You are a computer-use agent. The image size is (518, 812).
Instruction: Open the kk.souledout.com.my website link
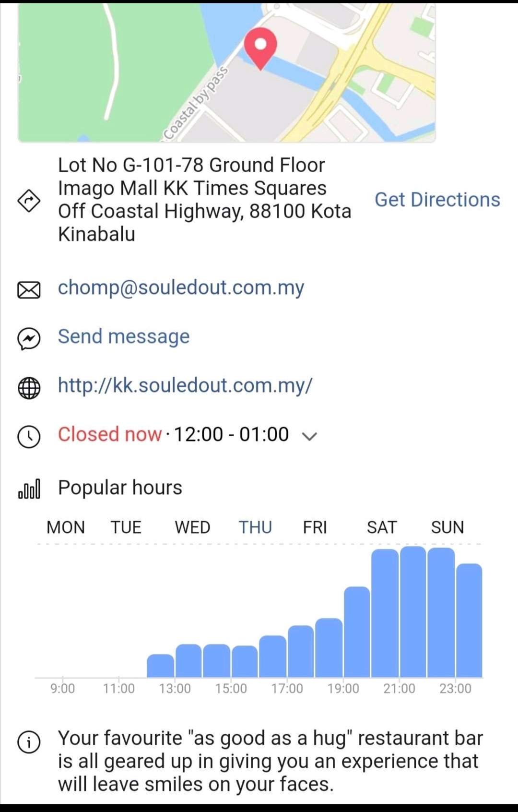click(x=185, y=385)
